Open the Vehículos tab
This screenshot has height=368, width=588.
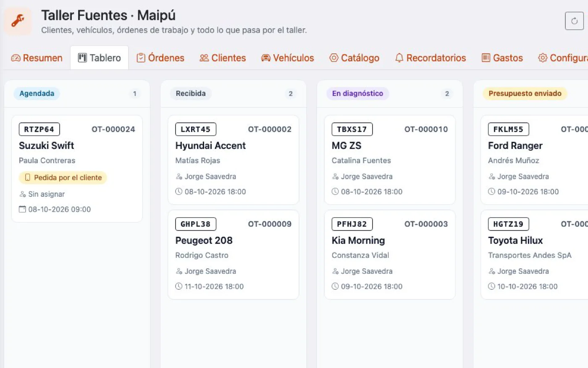pos(288,58)
